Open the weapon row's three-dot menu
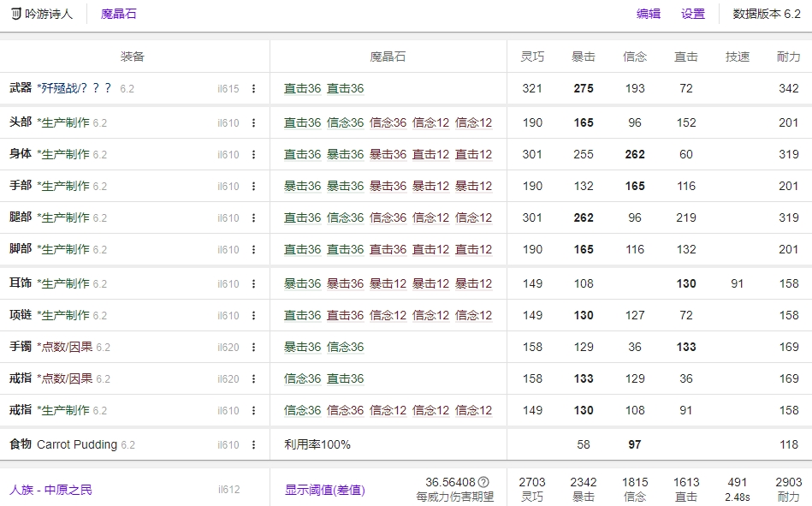The width and height of the screenshot is (812, 506). coord(252,87)
